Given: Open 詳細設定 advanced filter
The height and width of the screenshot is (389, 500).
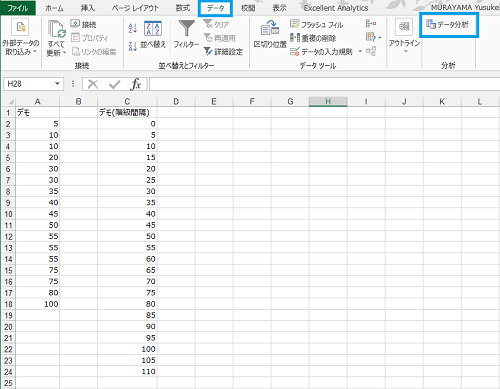Looking at the screenshot, I should point(223,52).
